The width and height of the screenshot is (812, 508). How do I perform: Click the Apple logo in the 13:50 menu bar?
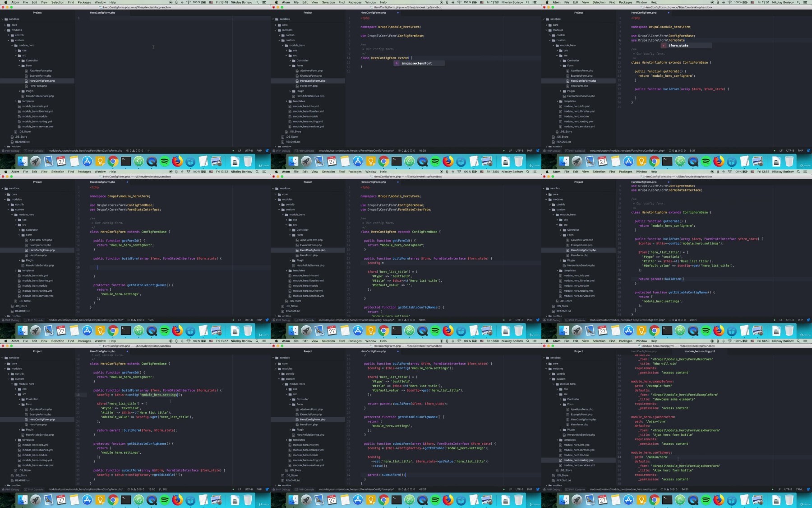[x=276, y=2]
